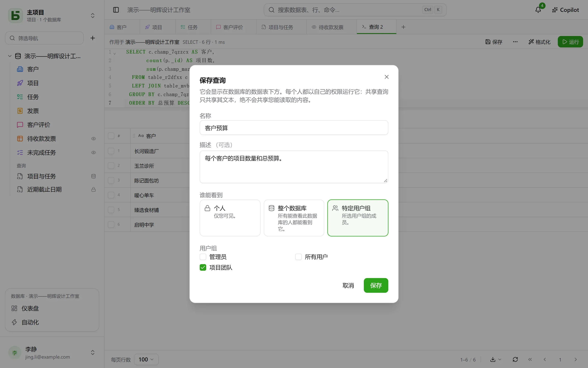Click 取消 to cancel saving
588x368 pixels.
[348, 285]
